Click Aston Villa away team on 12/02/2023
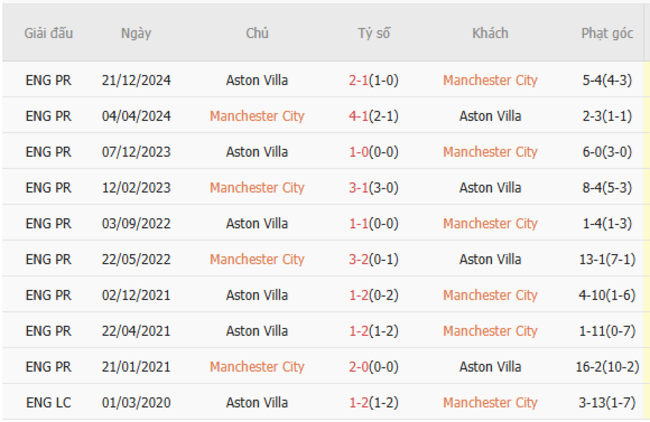This screenshot has width=650, height=422. [490, 188]
